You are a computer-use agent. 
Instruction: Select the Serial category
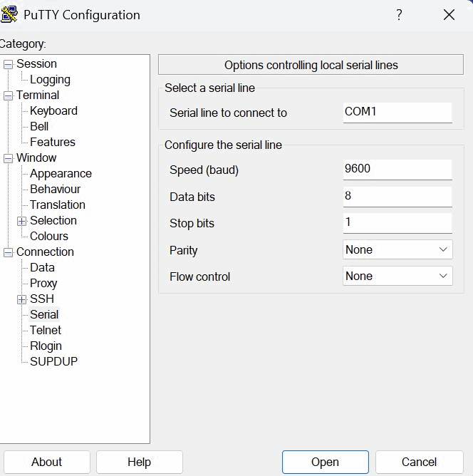click(x=44, y=314)
